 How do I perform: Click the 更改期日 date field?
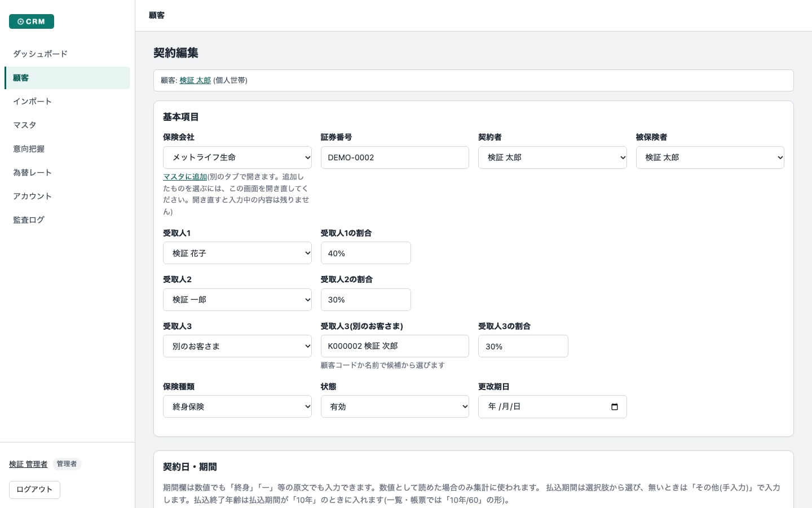[x=553, y=406]
